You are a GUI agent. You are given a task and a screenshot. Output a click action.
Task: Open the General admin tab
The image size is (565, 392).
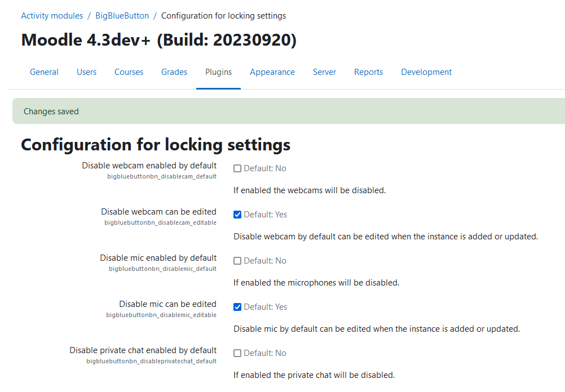coord(44,72)
